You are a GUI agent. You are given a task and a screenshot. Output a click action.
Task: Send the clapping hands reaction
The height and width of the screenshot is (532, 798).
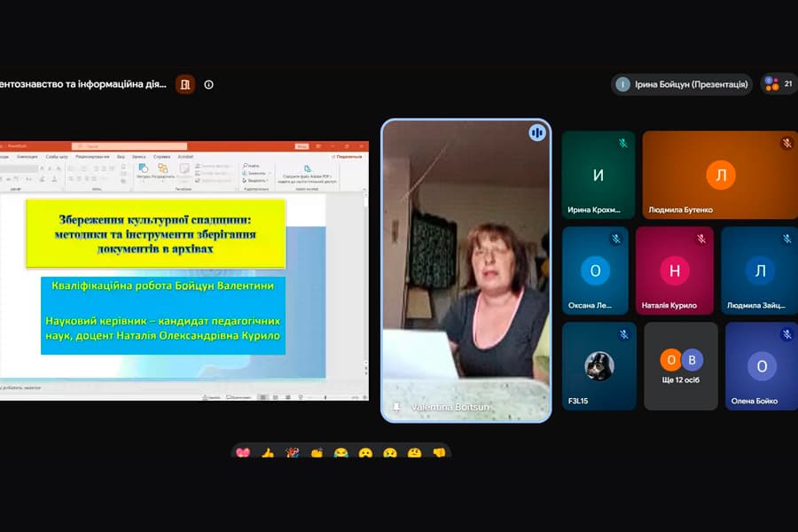tap(317, 452)
